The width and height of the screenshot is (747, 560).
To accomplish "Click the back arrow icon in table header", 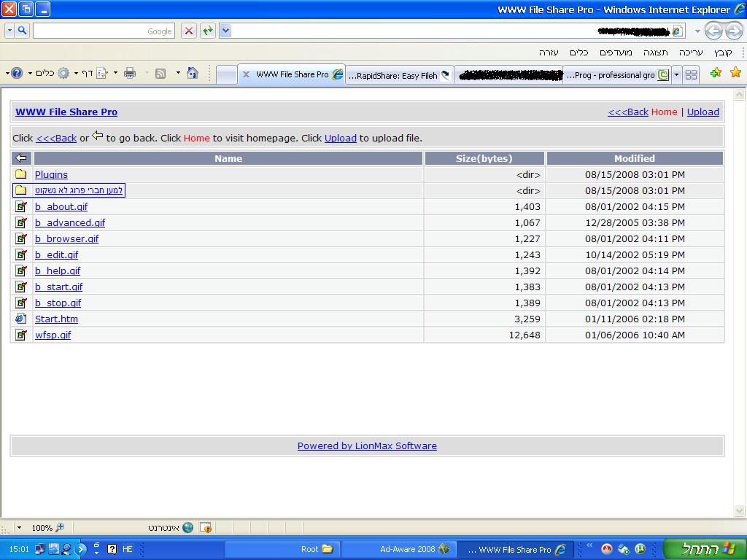I will click(x=21, y=158).
